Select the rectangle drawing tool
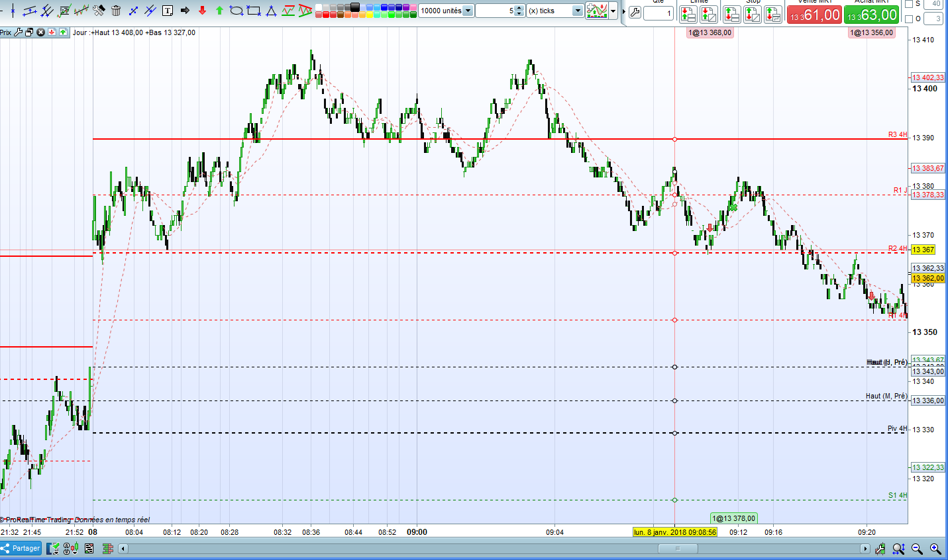This screenshot has width=948, height=560. pyautogui.click(x=254, y=11)
